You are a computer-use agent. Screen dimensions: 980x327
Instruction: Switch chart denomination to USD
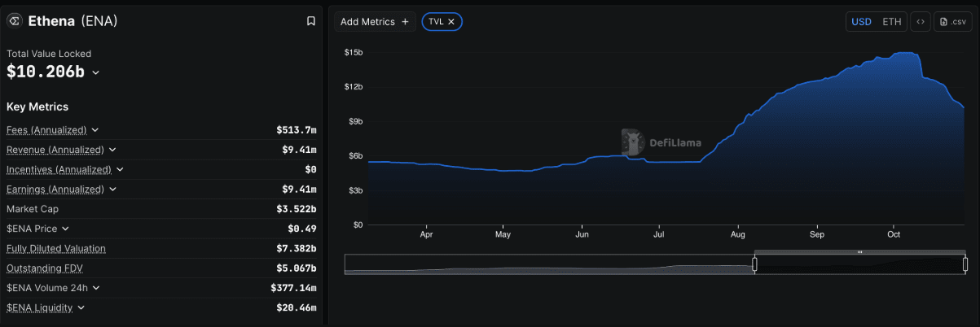pos(861,22)
